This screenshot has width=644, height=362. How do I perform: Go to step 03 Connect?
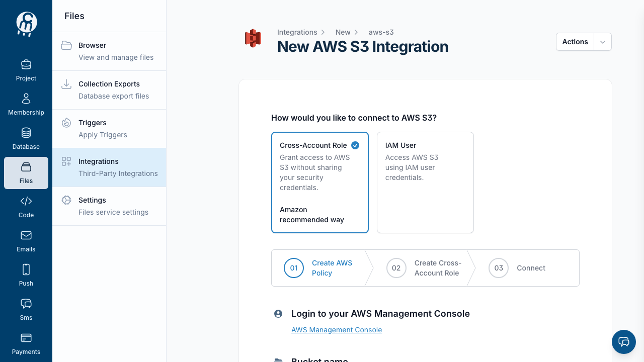pos(523,268)
